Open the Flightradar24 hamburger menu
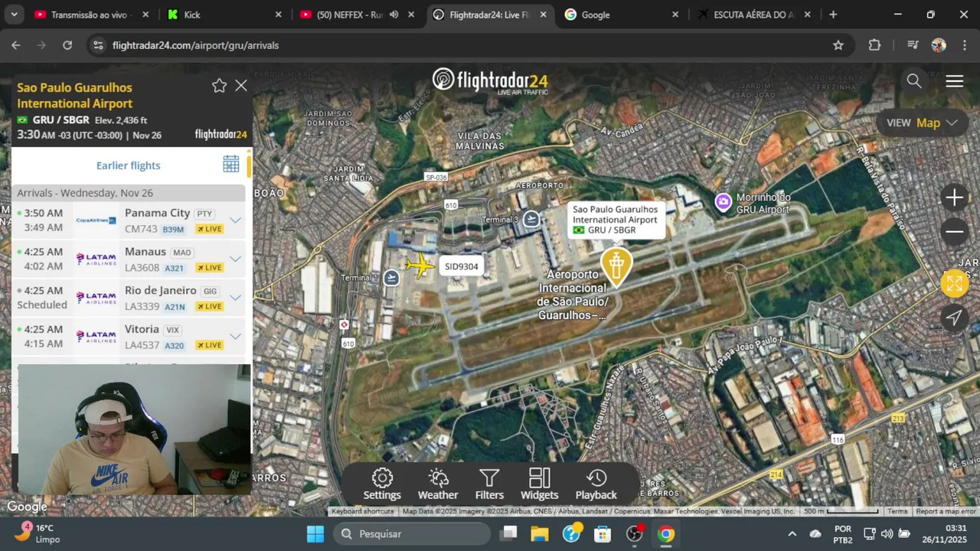This screenshot has width=980, height=551. pos(954,81)
